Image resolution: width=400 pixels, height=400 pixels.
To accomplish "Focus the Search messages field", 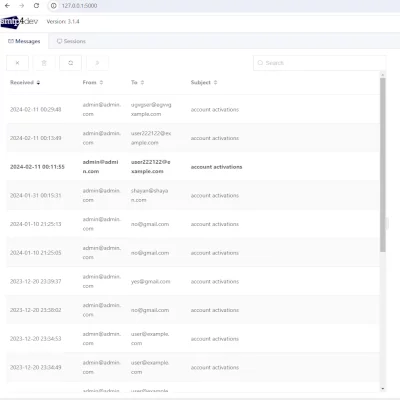I will (x=319, y=63).
